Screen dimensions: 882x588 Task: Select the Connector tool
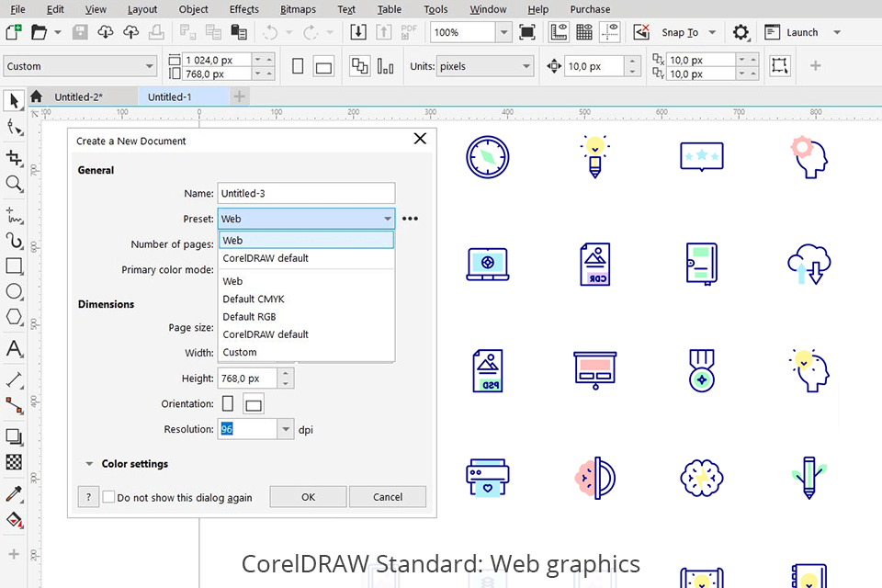pos(14,405)
